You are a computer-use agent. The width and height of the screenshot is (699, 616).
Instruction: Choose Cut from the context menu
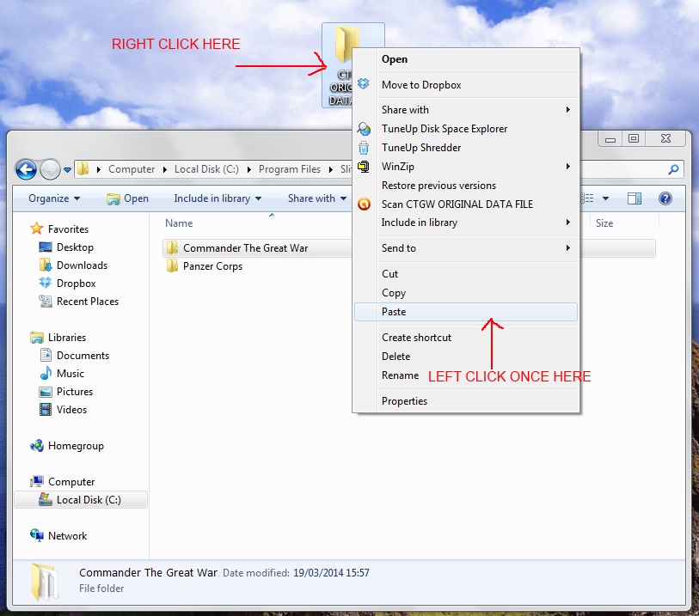pyautogui.click(x=466, y=274)
